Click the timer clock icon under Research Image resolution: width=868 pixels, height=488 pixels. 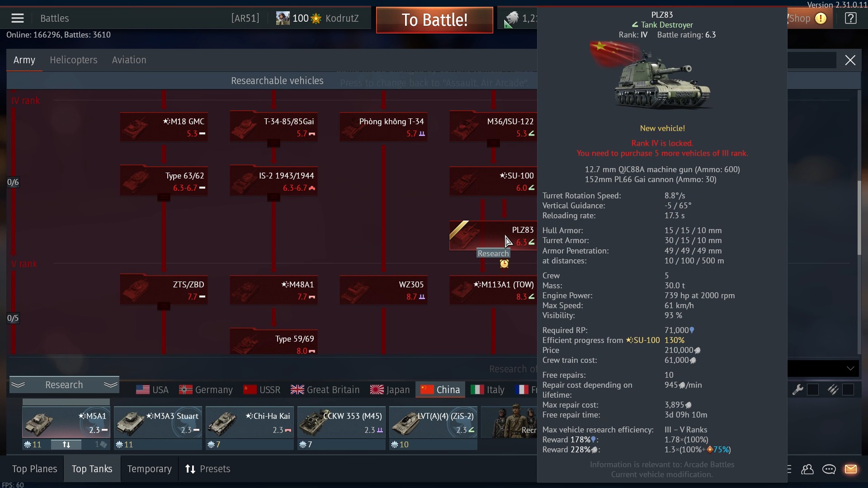(x=504, y=264)
